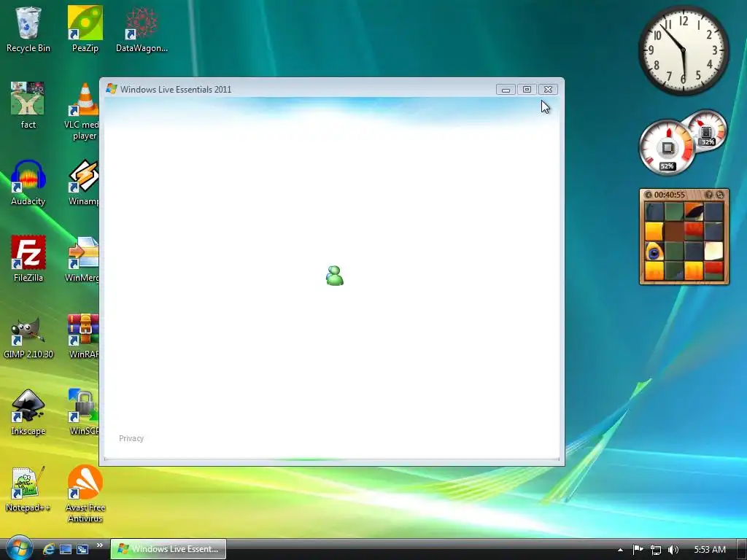Screen dimensions: 747x560
Task: Show the puzzle picture with the question-mark icon
Action: click(708, 195)
